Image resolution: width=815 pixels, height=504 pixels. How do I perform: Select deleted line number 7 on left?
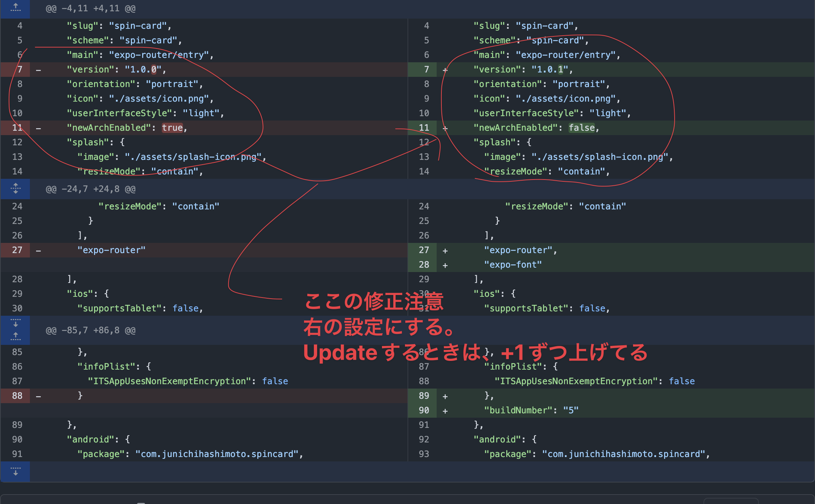19,69
